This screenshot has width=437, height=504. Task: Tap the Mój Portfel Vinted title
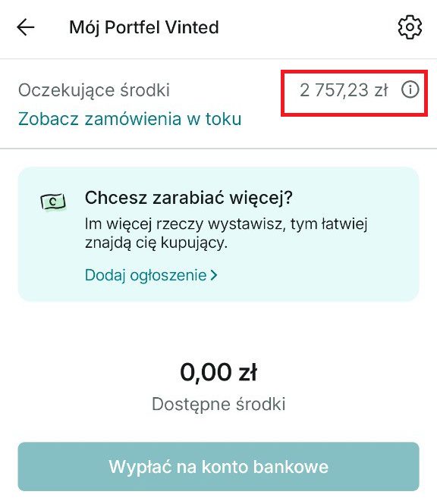144,27
